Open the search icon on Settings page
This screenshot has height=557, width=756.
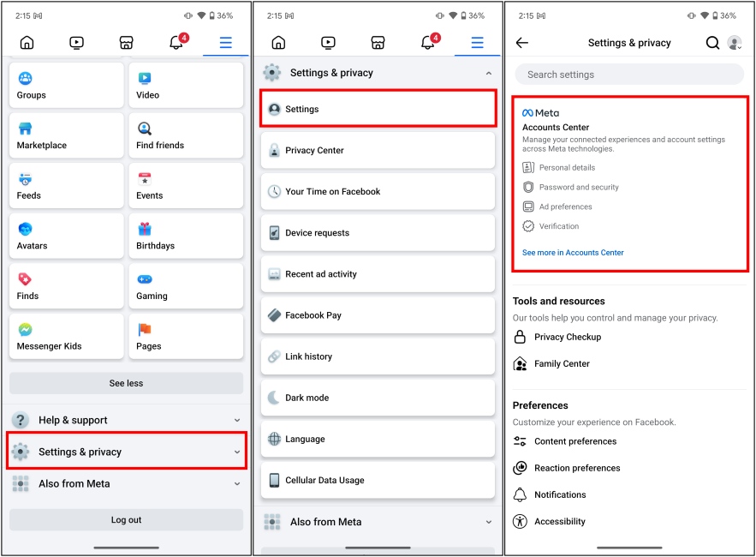click(711, 42)
